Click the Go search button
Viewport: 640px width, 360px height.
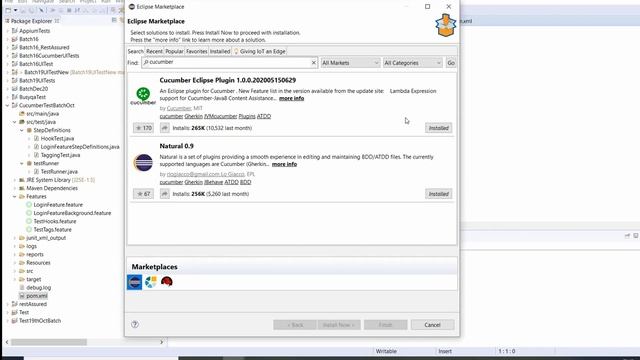tap(451, 63)
